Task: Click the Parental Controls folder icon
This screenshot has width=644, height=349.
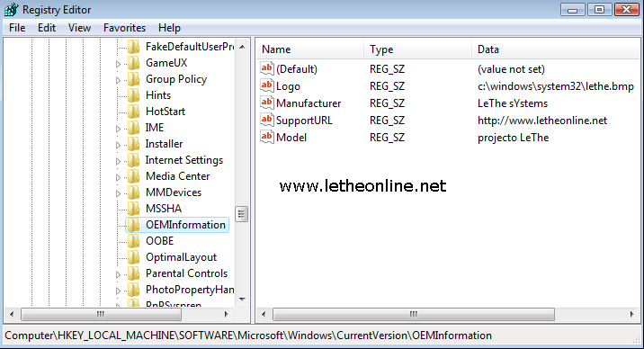Action: pos(133,273)
